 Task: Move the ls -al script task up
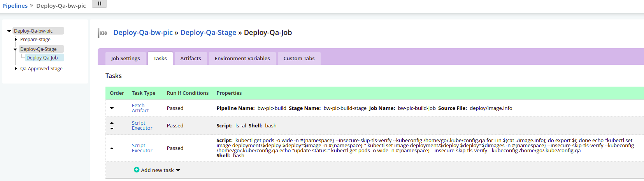click(x=112, y=123)
